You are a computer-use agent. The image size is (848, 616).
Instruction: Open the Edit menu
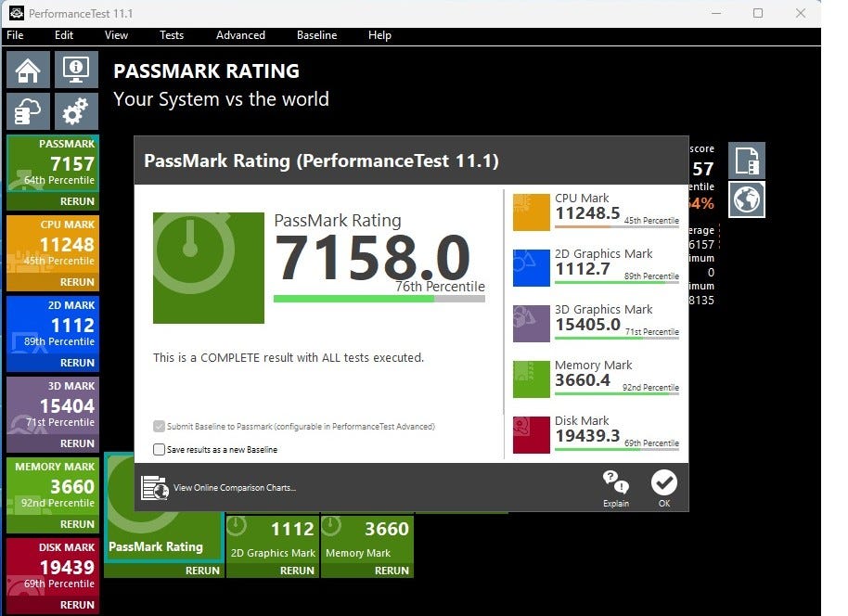click(x=64, y=35)
